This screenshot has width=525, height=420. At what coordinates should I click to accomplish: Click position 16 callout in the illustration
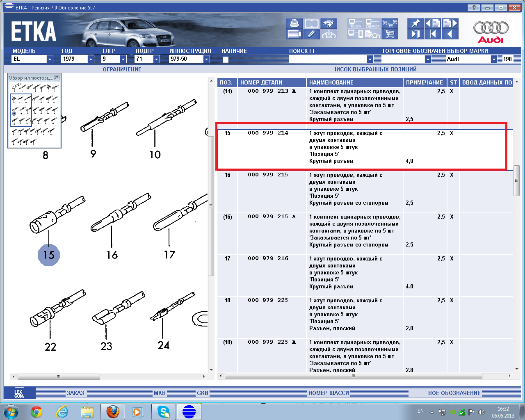[x=112, y=255]
